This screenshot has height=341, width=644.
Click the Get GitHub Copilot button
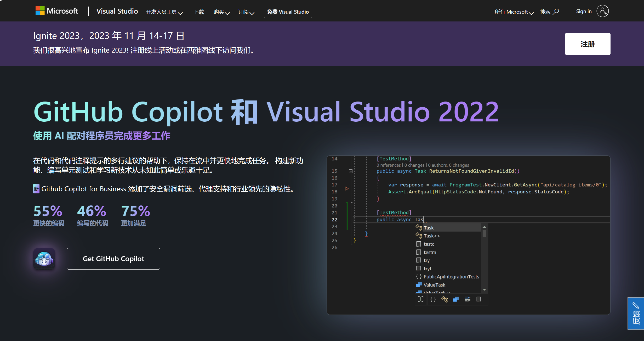pyautogui.click(x=113, y=259)
